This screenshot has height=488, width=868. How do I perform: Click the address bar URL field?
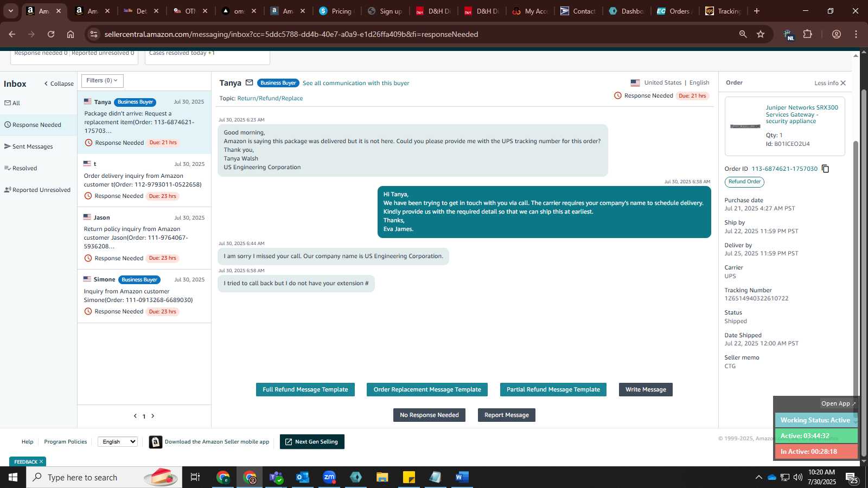pos(412,34)
